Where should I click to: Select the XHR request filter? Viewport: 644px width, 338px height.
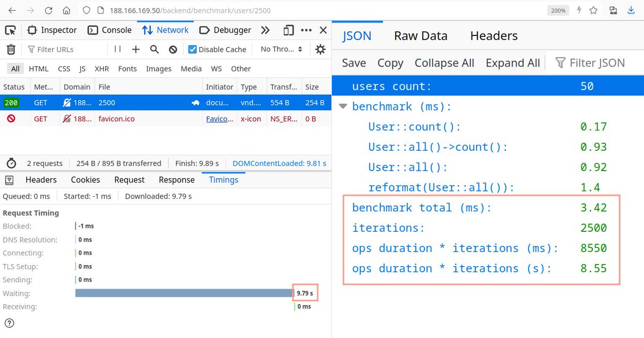pyautogui.click(x=101, y=69)
